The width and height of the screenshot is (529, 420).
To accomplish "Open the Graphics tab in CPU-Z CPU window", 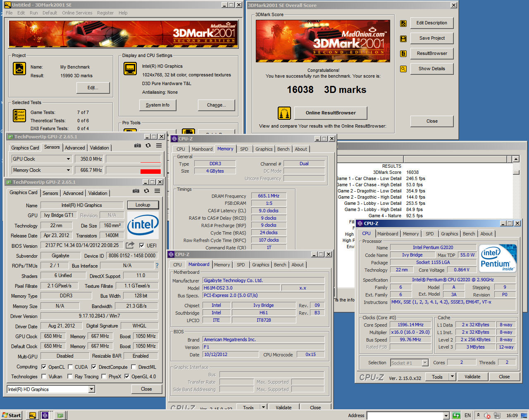I will (450, 234).
